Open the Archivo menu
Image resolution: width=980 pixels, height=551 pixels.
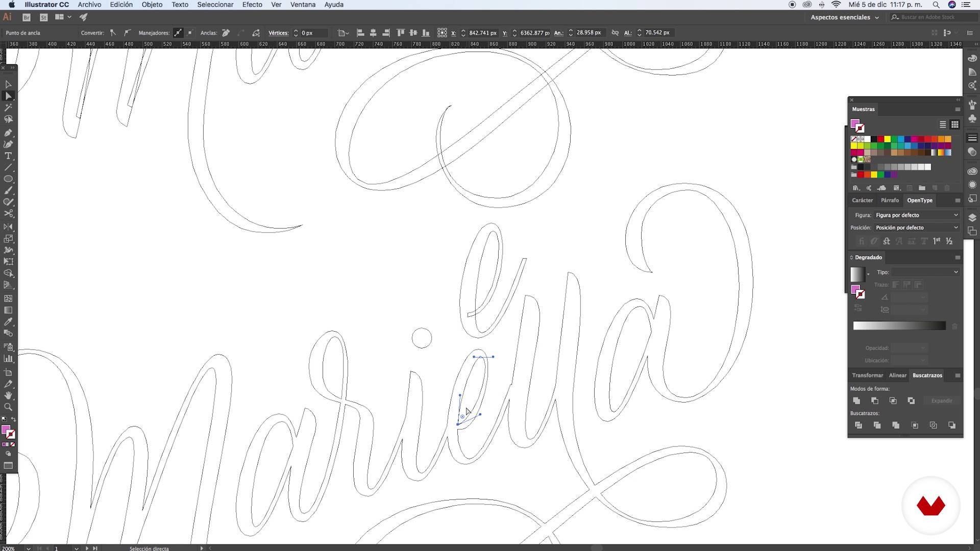pyautogui.click(x=89, y=5)
